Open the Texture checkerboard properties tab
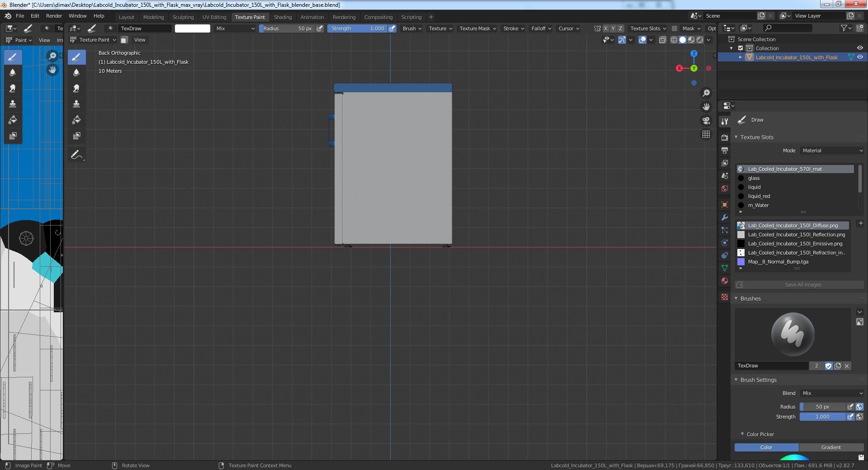868x470 pixels. tap(725, 297)
